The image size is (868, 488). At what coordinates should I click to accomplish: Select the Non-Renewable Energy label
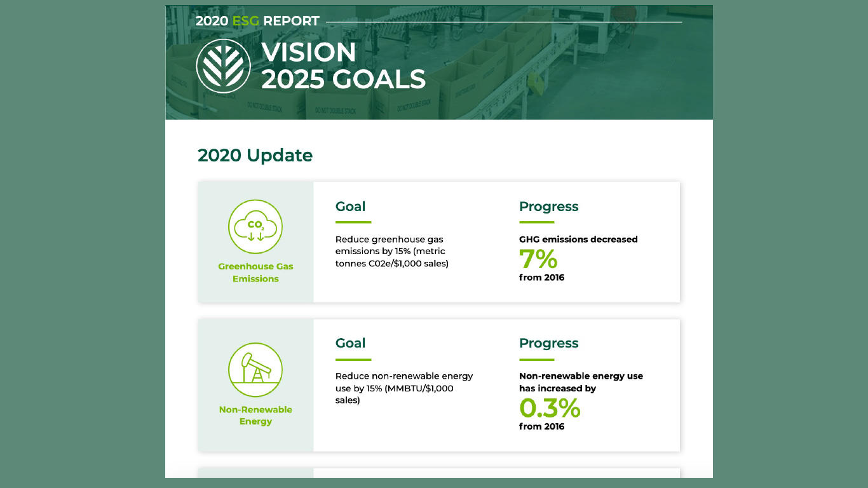point(255,416)
